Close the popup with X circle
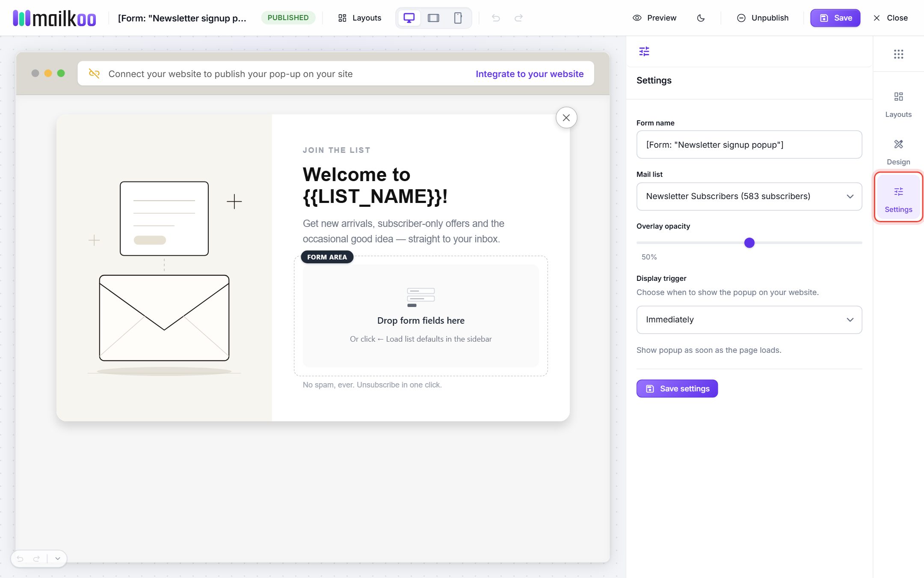The width and height of the screenshot is (924, 578). [x=566, y=118]
